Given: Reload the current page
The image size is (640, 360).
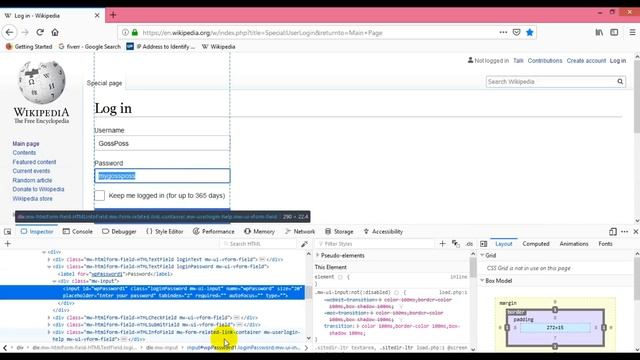Looking at the screenshot, I should click(40, 32).
